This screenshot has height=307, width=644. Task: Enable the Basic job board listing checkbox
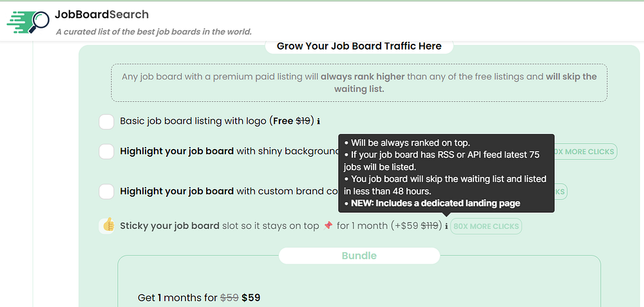[x=107, y=121]
